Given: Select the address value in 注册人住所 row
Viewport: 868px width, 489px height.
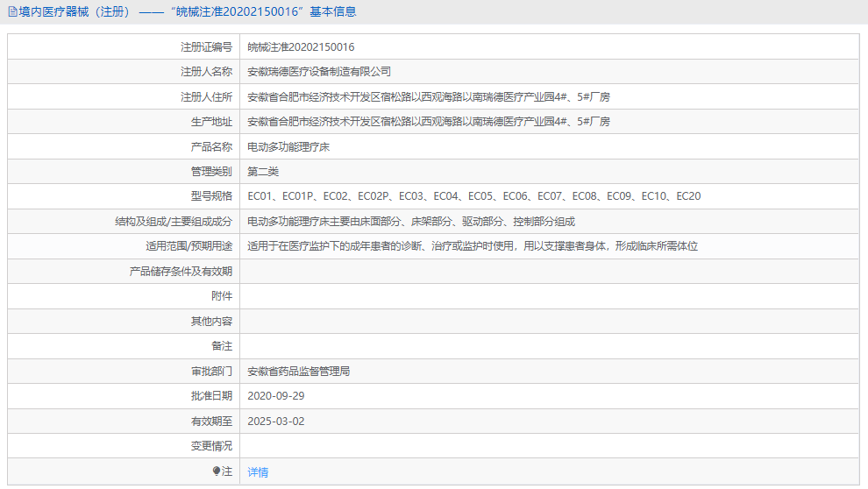Looking at the screenshot, I should pos(429,96).
